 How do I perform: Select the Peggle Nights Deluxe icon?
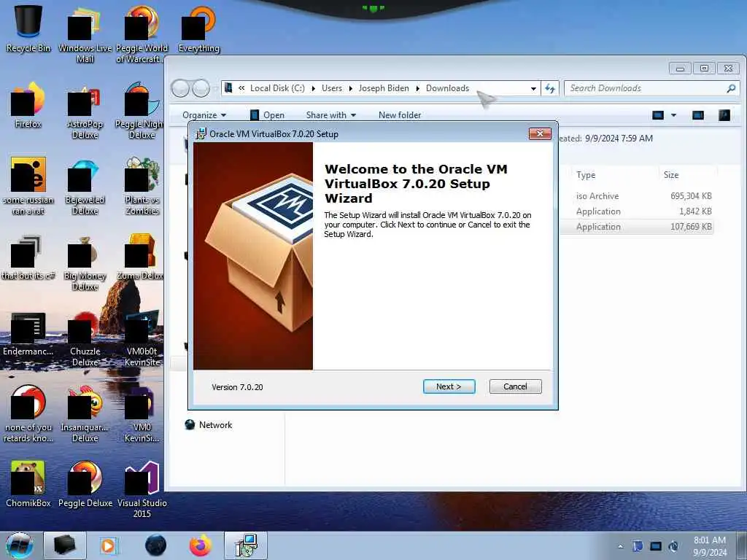141,111
